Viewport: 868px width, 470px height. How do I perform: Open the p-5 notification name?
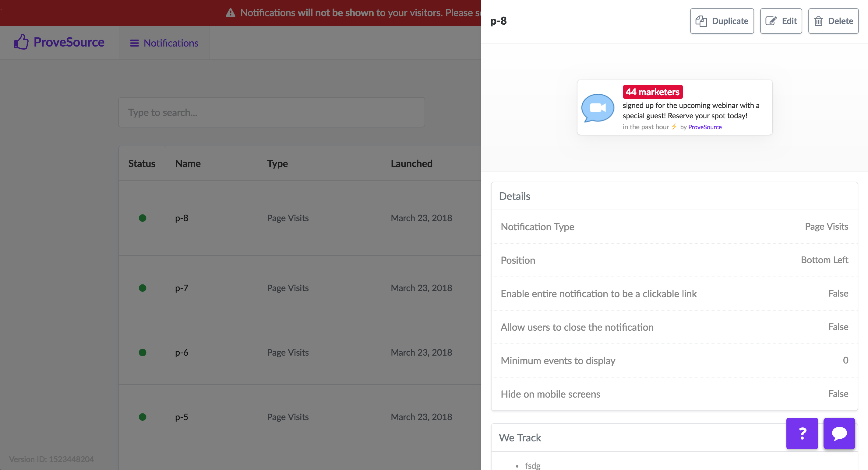click(182, 417)
